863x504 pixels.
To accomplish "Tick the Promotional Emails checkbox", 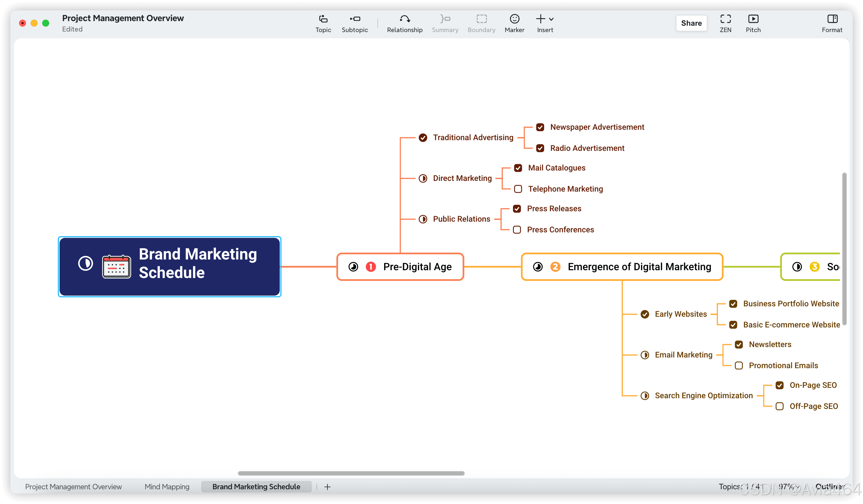I will 739,366.
